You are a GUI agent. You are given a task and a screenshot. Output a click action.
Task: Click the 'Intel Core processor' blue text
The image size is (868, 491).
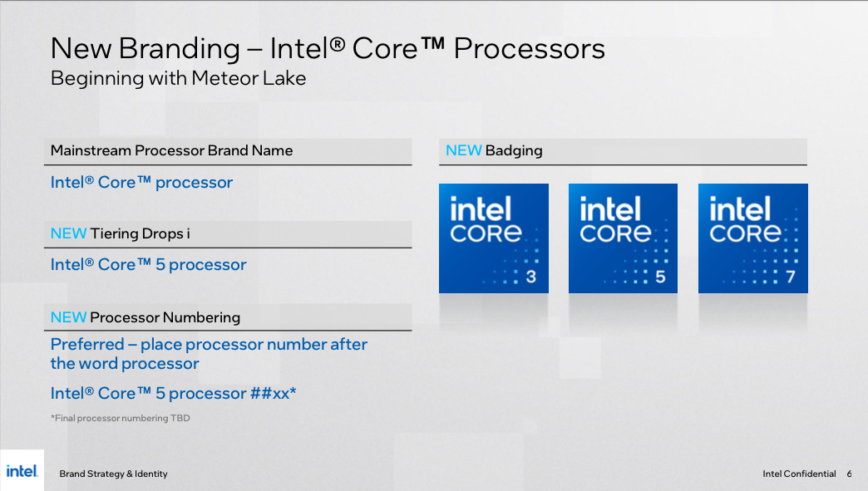click(x=141, y=183)
